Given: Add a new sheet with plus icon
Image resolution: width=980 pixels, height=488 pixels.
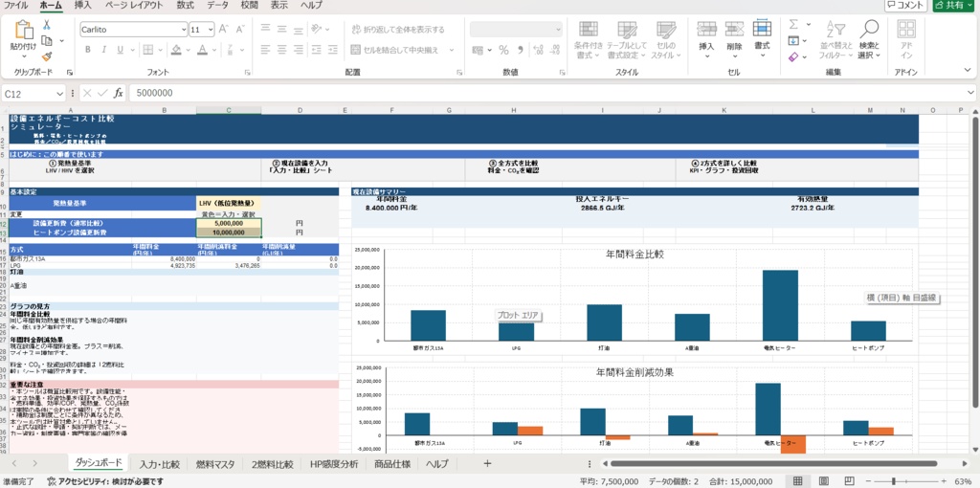Looking at the screenshot, I should 487,464.
